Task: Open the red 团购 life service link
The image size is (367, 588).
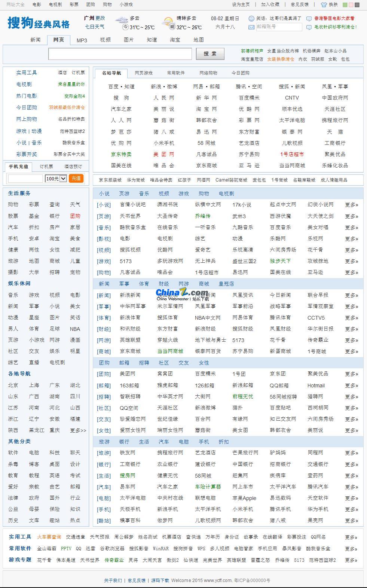Action: pyautogui.click(x=75, y=216)
